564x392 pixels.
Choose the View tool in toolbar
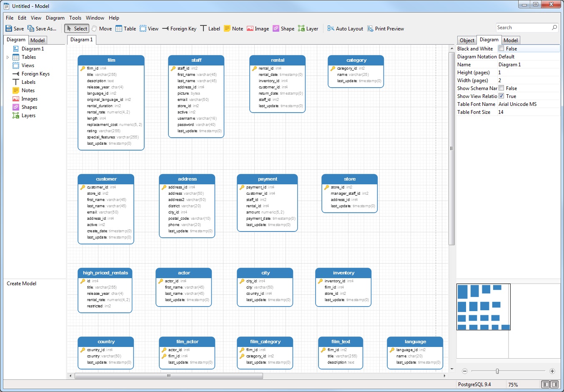[149, 28]
